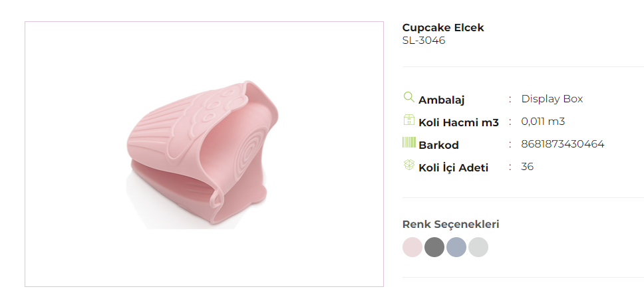Choose the blue-gray color swatch
644x291 pixels.
[x=456, y=247]
